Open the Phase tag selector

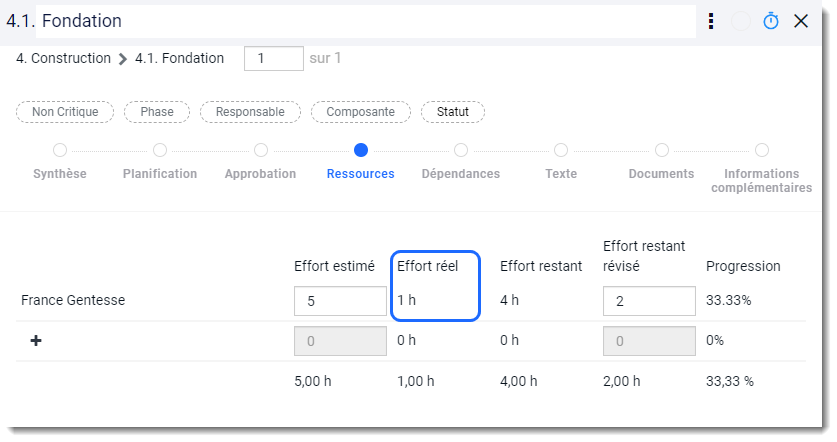click(x=157, y=112)
